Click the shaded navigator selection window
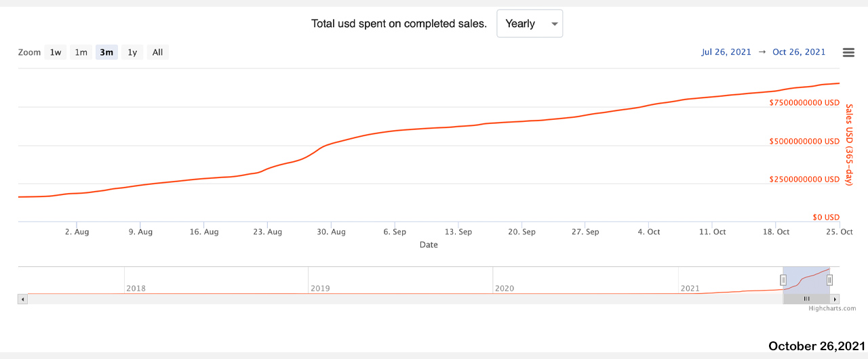The width and height of the screenshot is (868, 359). pyautogui.click(x=806, y=278)
